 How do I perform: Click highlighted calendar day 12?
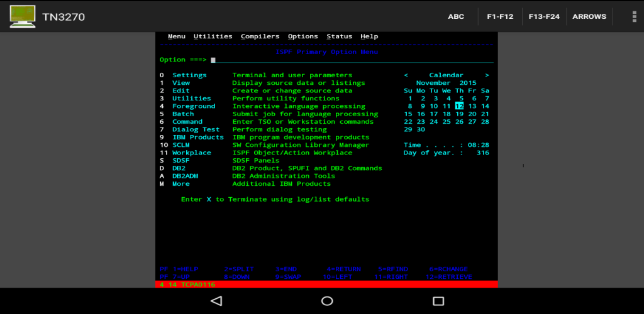[459, 106]
